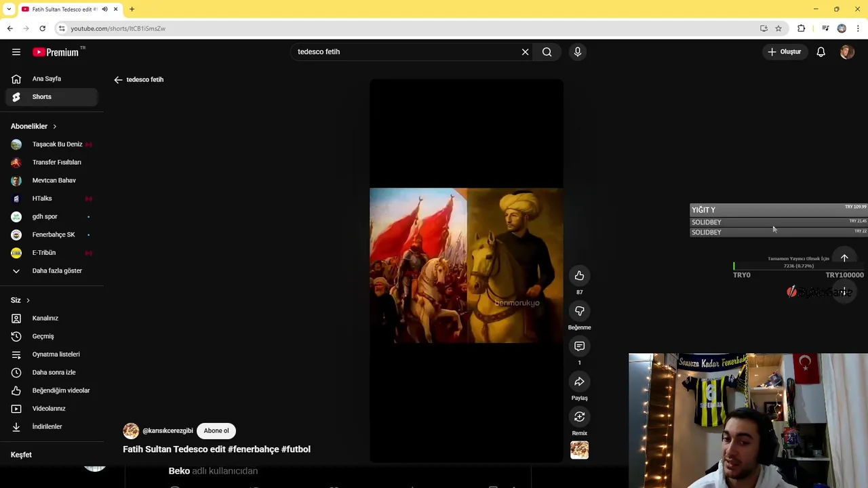Image resolution: width=868 pixels, height=488 pixels.
Task: Open a new Chrome tab
Action: 132,9
